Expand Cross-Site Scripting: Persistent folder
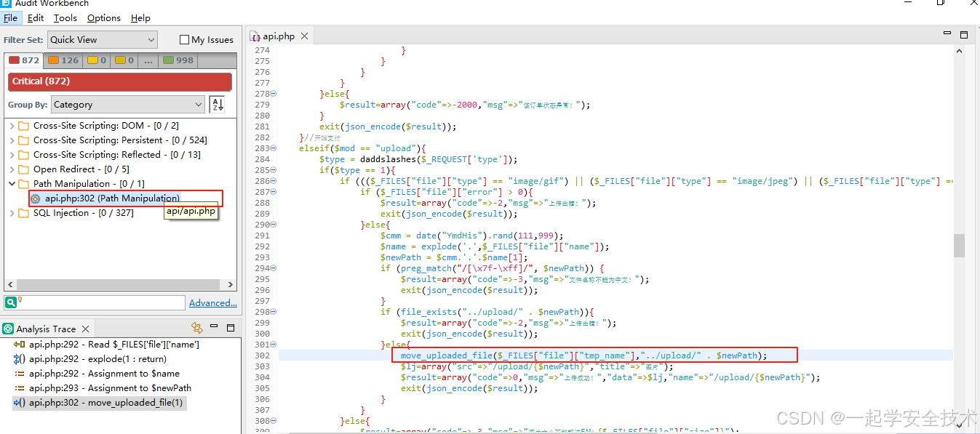This screenshot has height=434, width=980. click(x=12, y=140)
